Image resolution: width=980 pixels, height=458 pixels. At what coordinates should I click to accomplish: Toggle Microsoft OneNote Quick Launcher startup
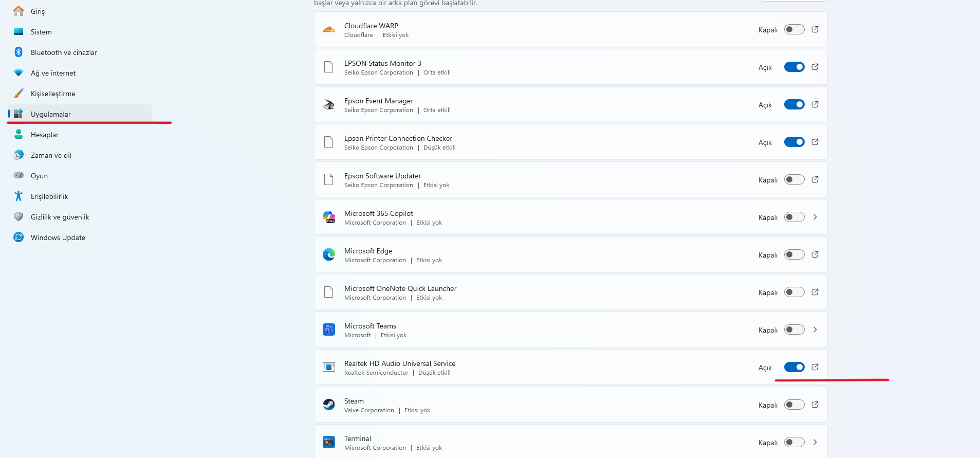(x=794, y=292)
